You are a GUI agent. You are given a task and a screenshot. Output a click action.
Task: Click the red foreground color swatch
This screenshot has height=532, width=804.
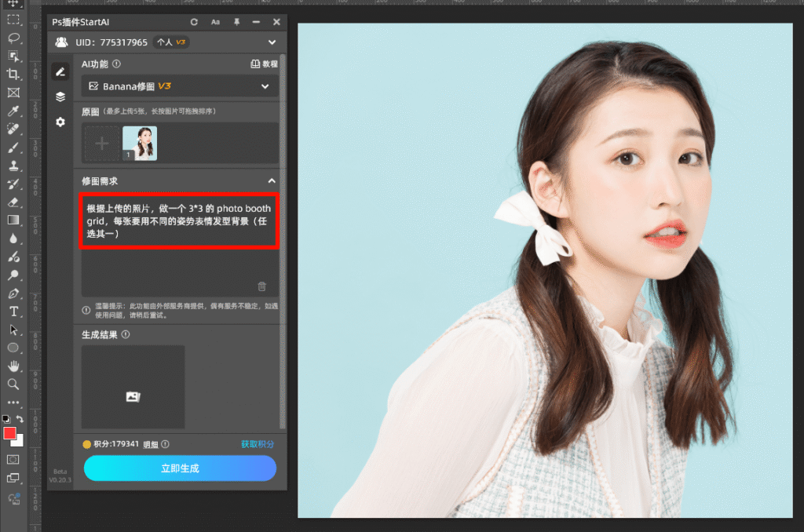(11, 432)
